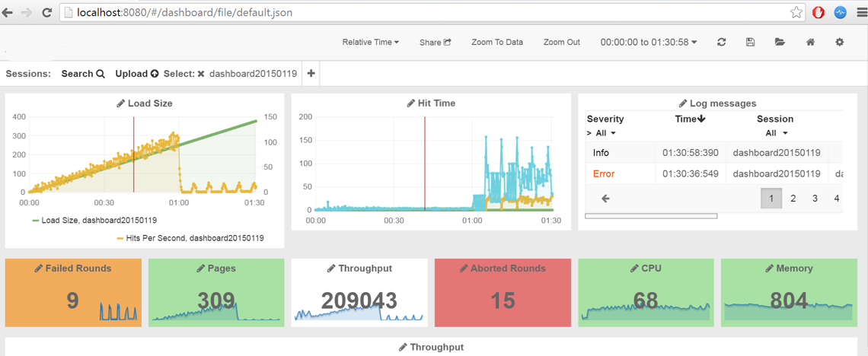This screenshot has height=356, width=868.
Task: Edit the bottom wide Throughput panel title
Action: [431, 347]
